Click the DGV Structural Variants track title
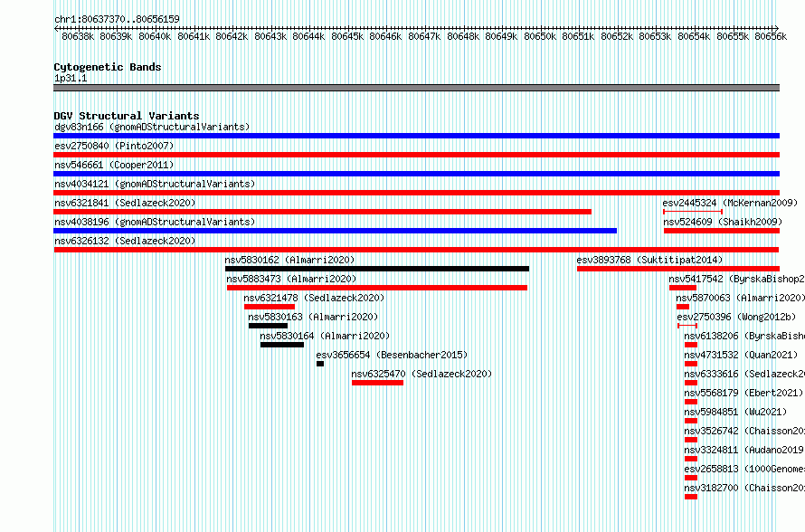Screen dimensions: 805x532 [127, 116]
